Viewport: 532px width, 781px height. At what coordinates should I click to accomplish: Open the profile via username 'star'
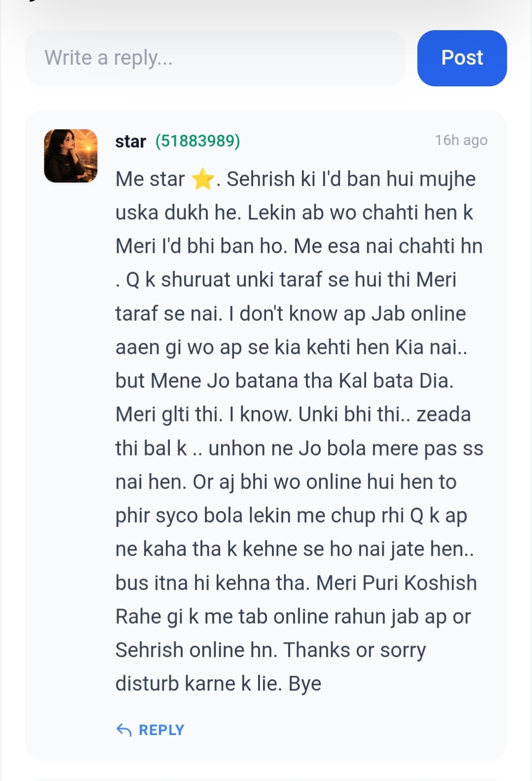pos(131,142)
